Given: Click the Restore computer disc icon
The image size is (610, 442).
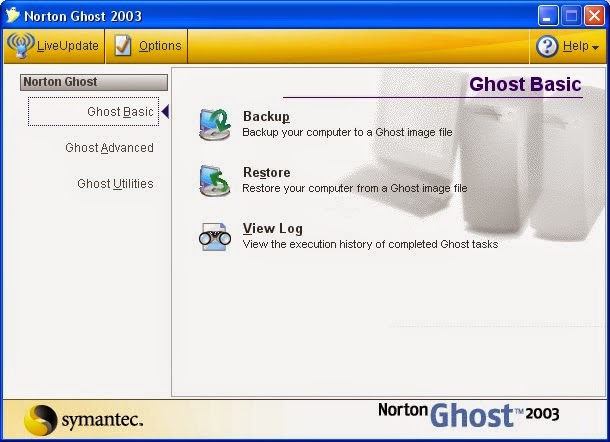Looking at the screenshot, I should click(x=215, y=181).
